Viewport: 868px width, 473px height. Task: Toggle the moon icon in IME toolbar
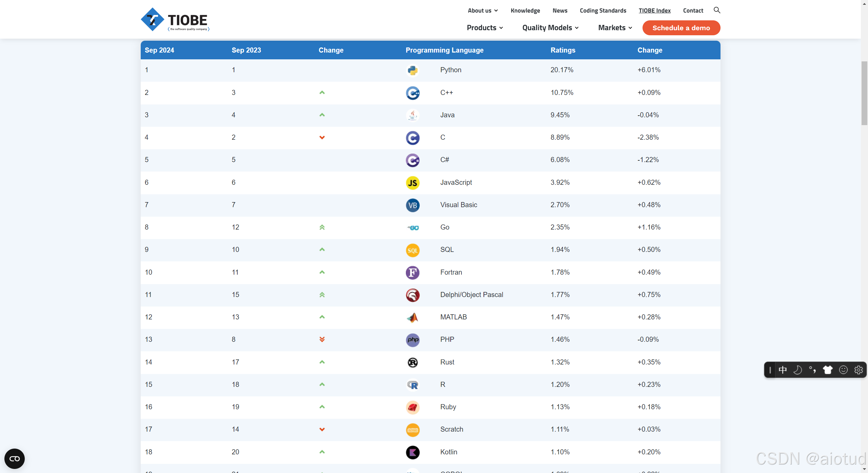(797, 370)
